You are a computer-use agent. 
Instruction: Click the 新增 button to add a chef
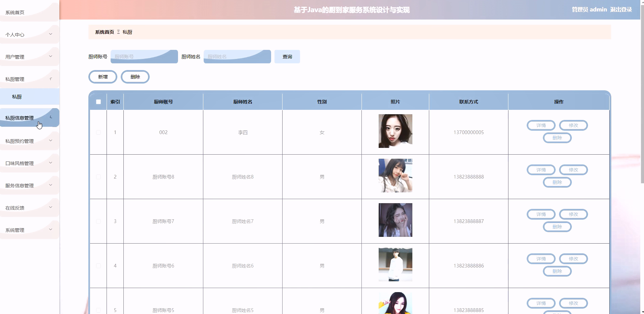coord(103,76)
